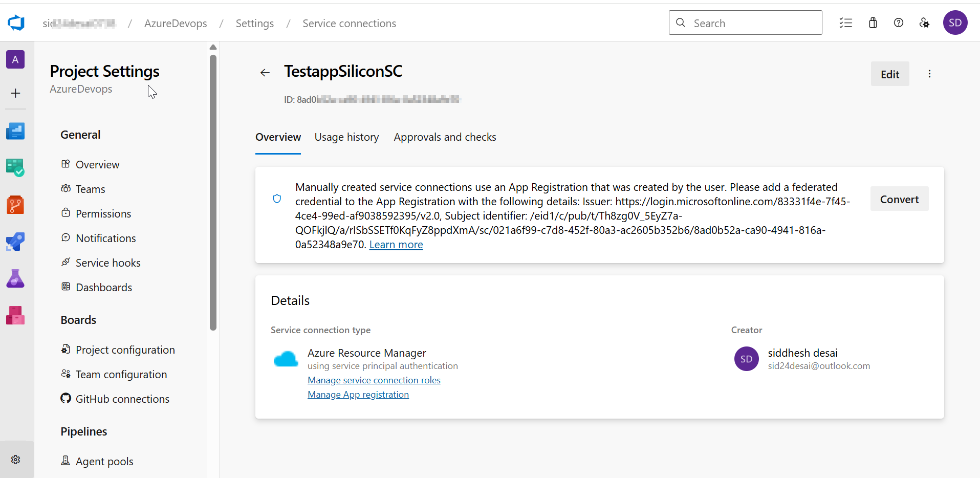Open the AzureDevops project avatar tile
This screenshot has width=980, height=478.
tap(15, 59)
